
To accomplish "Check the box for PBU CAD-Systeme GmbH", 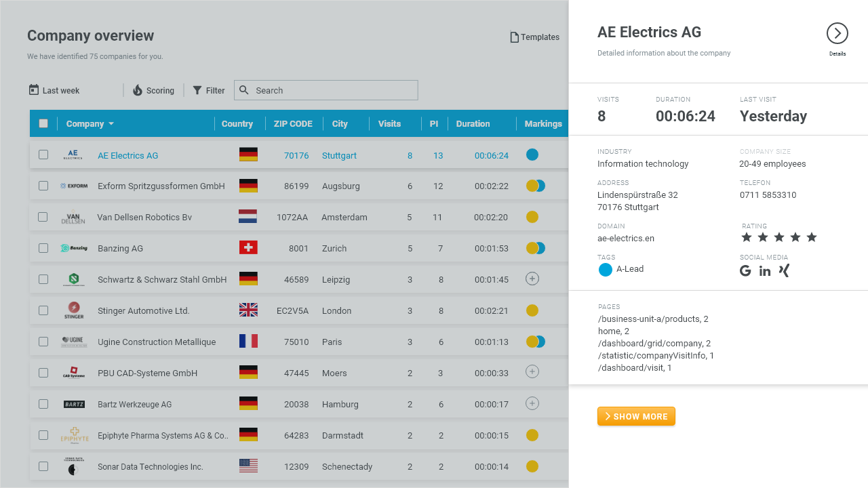I will 43,373.
